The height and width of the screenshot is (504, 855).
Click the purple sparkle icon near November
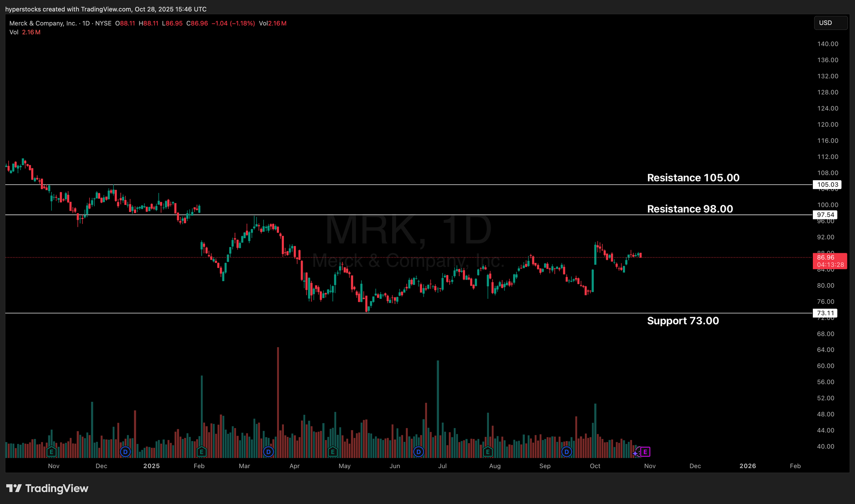click(635, 453)
